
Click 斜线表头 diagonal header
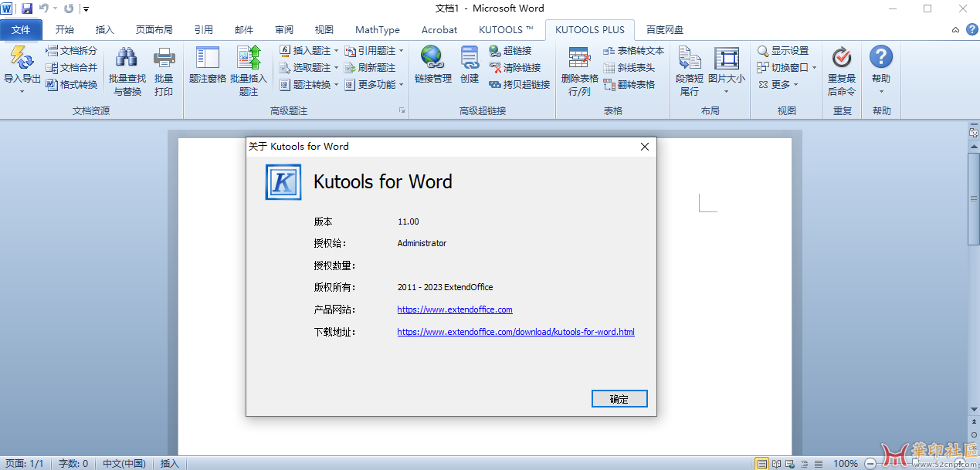pyautogui.click(x=629, y=68)
